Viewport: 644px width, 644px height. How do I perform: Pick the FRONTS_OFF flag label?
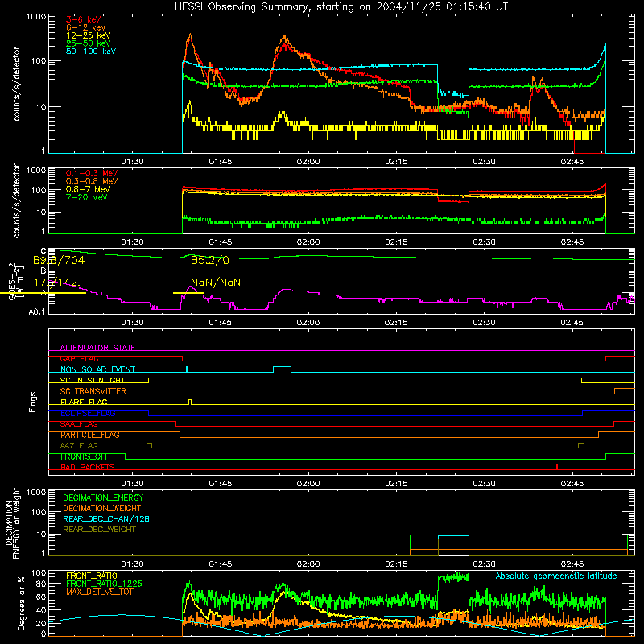pyautogui.click(x=85, y=456)
